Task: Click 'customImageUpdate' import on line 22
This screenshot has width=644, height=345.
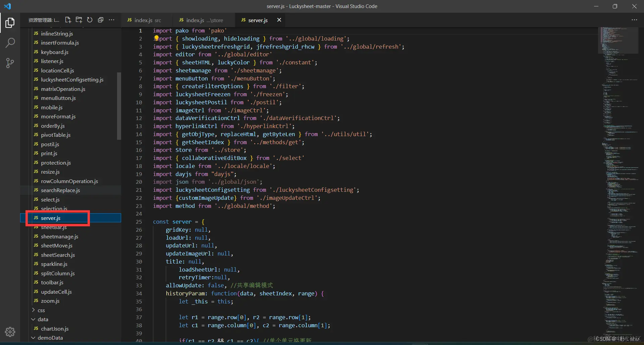Action: (x=206, y=198)
